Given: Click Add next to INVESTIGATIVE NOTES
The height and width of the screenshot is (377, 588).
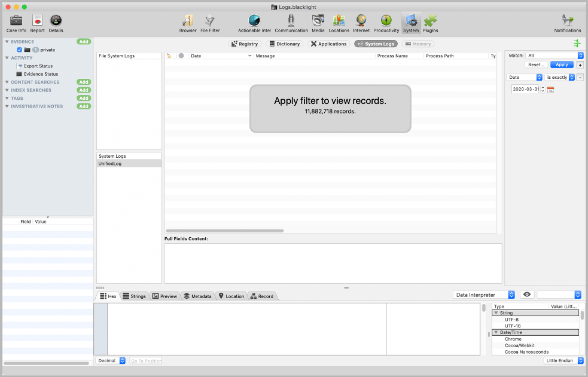Looking at the screenshot, I should click(84, 106).
